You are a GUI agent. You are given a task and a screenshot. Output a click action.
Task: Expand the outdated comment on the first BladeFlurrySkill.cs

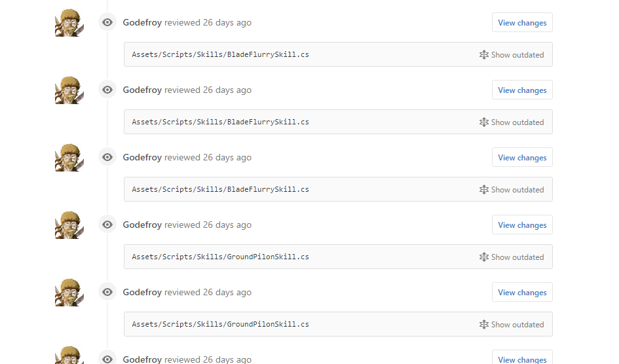pyautogui.click(x=512, y=55)
